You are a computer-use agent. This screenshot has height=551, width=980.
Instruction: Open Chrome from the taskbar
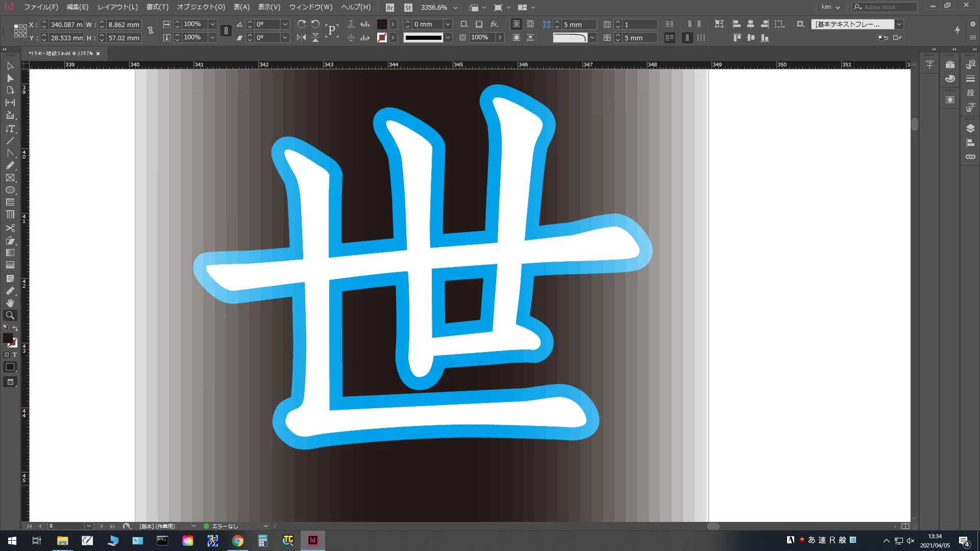pos(238,541)
